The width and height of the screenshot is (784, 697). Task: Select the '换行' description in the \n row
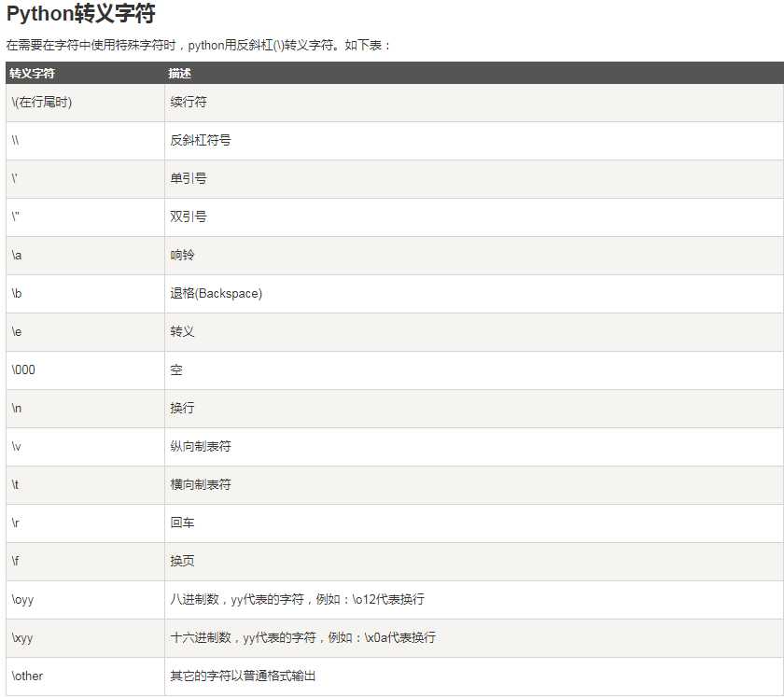[x=183, y=408]
